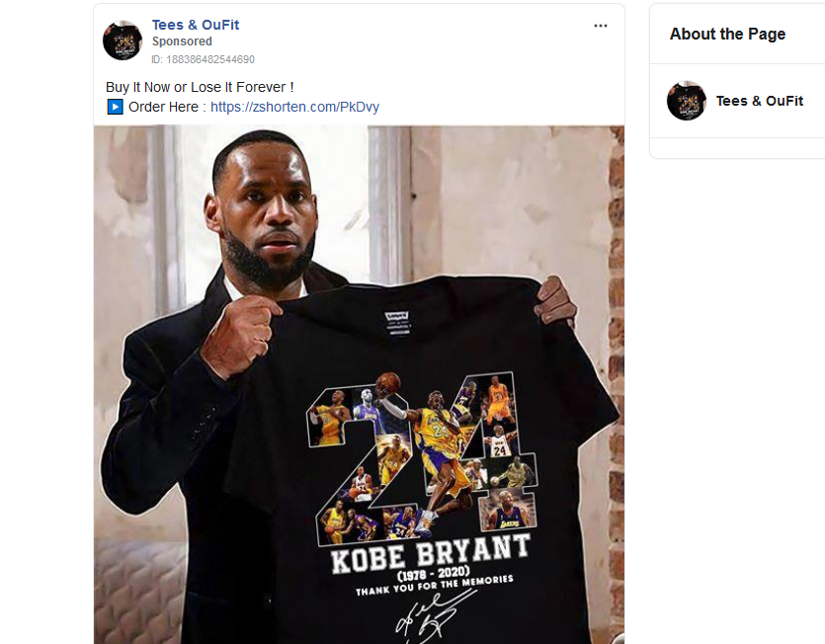Click Tees & OuFit name in About panel

point(759,101)
